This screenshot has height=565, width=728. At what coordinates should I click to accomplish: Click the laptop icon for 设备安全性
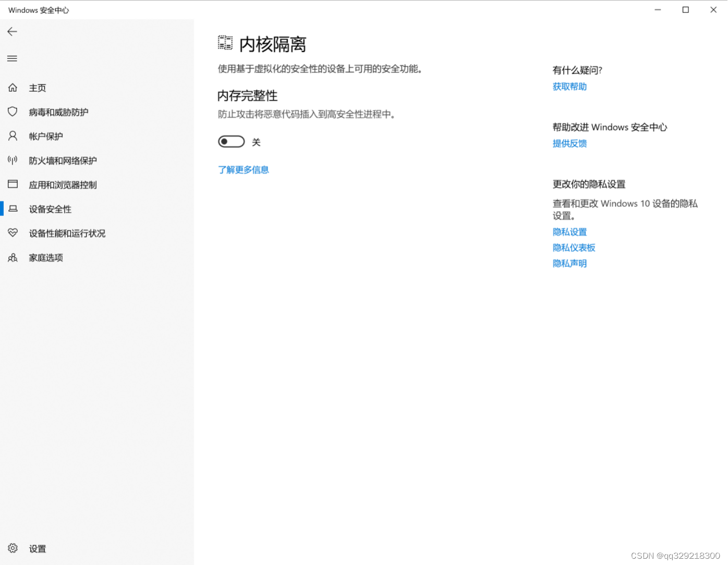[13, 208]
